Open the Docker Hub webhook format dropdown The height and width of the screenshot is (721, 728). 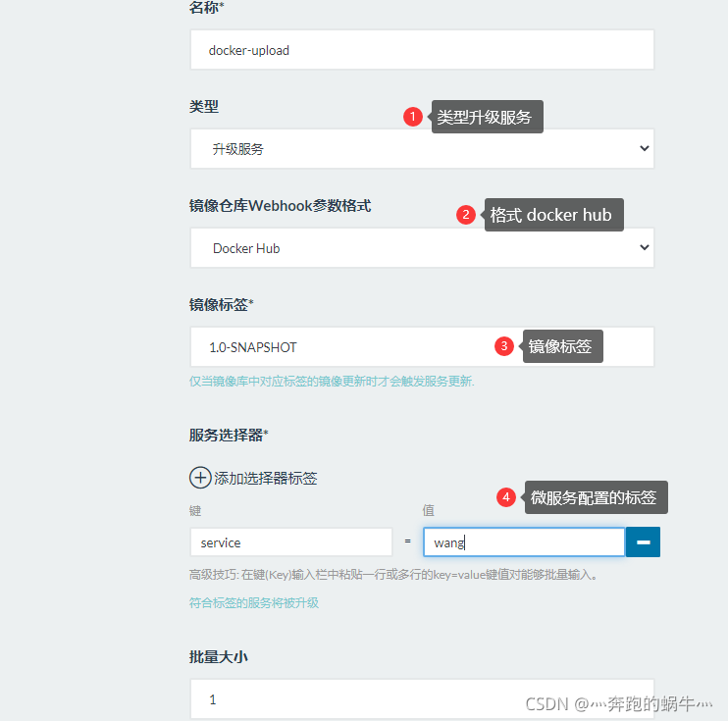pos(422,248)
